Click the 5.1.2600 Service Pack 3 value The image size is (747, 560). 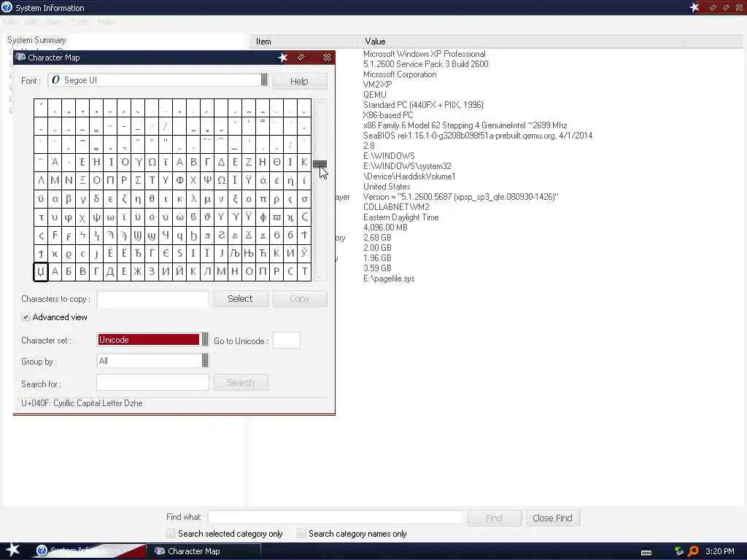(425, 64)
